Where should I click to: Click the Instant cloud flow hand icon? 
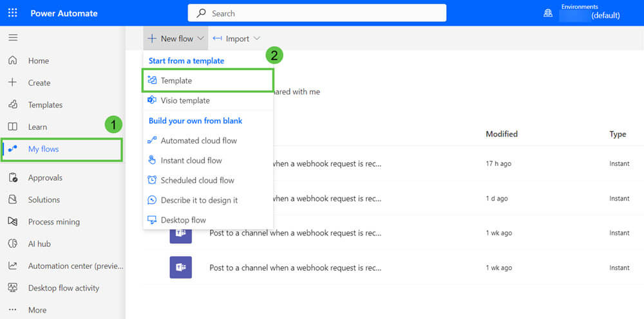coord(152,160)
